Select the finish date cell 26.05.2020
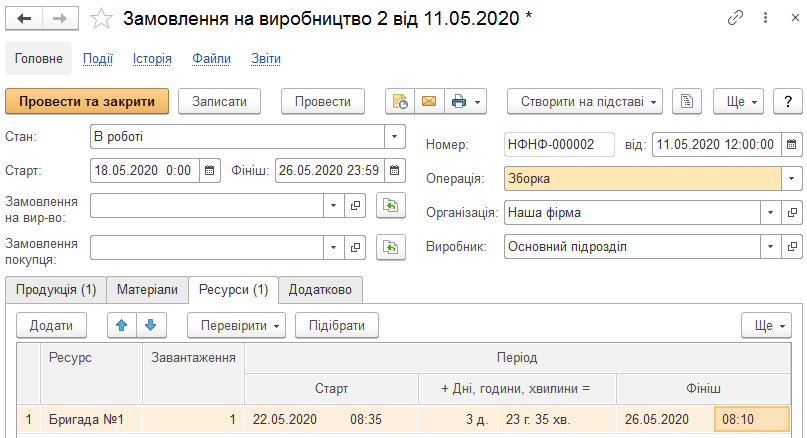This screenshot has height=438, width=807. pos(665,419)
